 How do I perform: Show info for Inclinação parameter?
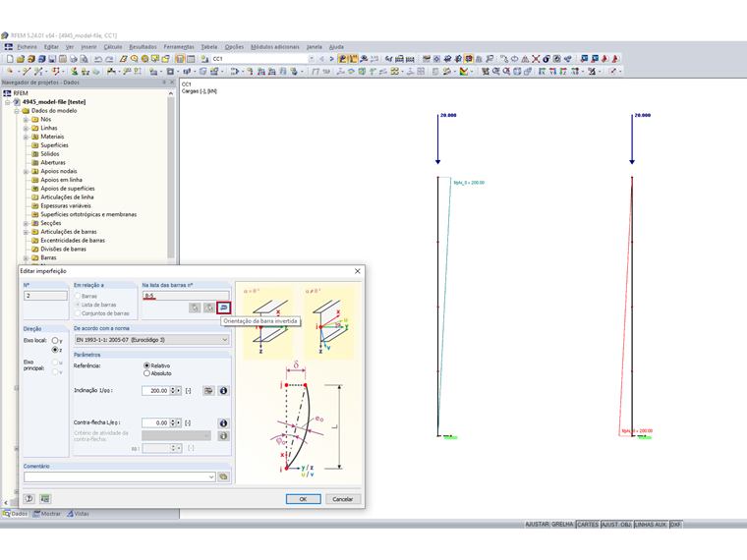(x=223, y=391)
